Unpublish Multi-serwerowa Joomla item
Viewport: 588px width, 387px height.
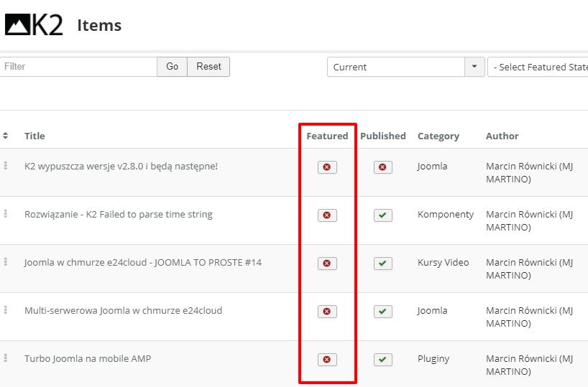(x=383, y=312)
